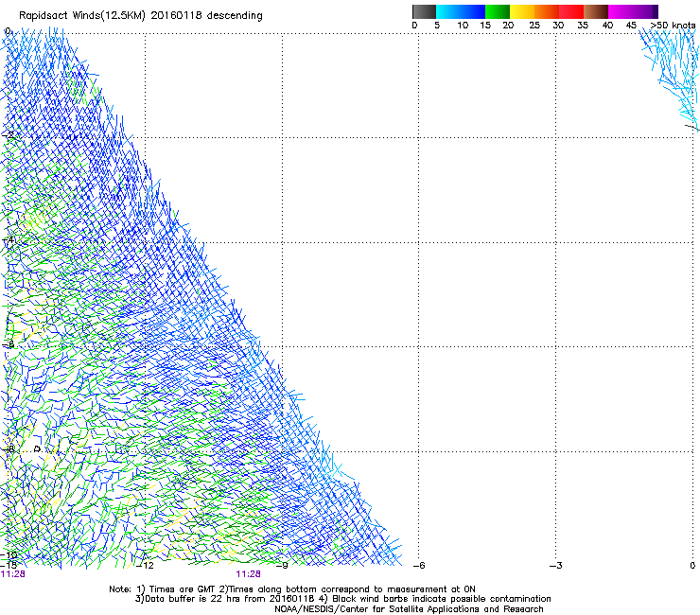The width and height of the screenshot is (700, 615).
Task: Click the legend speed label 15
Action: pyautogui.click(x=485, y=26)
